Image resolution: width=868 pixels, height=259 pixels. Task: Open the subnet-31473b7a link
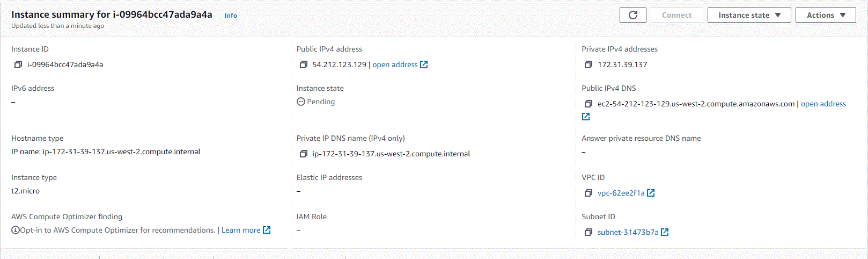628,232
